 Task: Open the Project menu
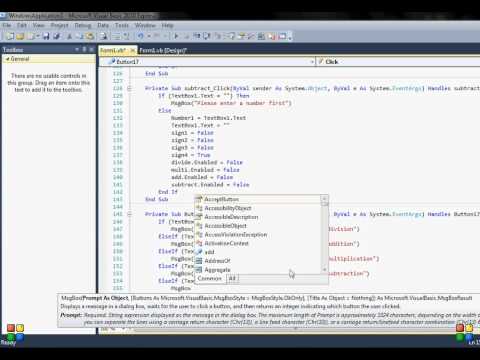pyautogui.click(x=59, y=25)
